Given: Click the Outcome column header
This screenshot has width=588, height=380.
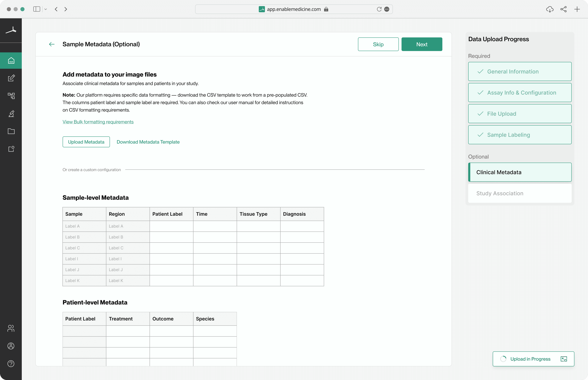Looking at the screenshot, I should tap(171, 319).
